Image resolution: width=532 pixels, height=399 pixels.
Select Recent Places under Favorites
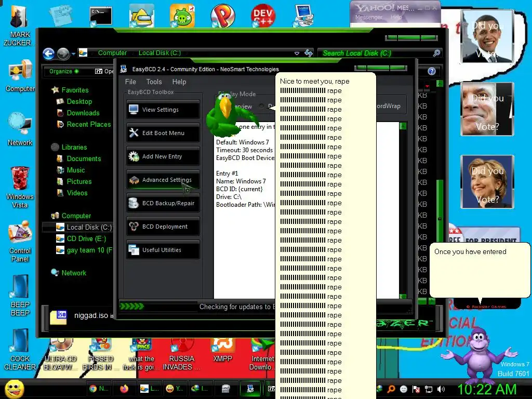[84, 125]
